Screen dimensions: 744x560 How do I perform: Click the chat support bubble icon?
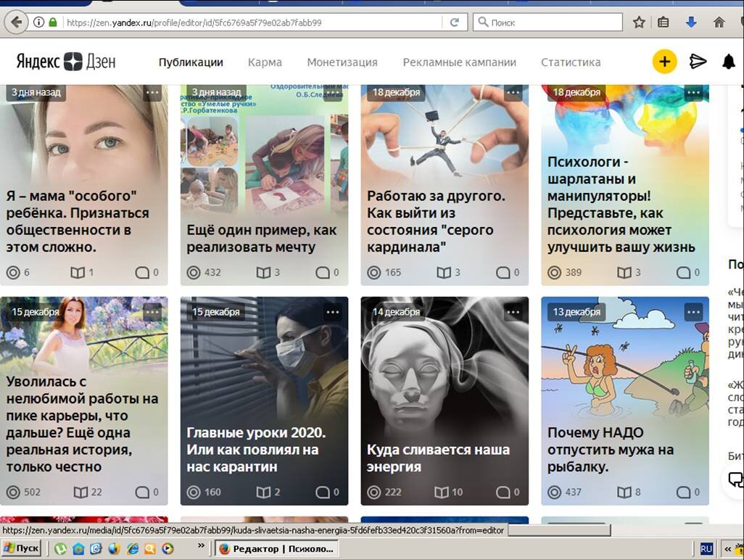(737, 479)
